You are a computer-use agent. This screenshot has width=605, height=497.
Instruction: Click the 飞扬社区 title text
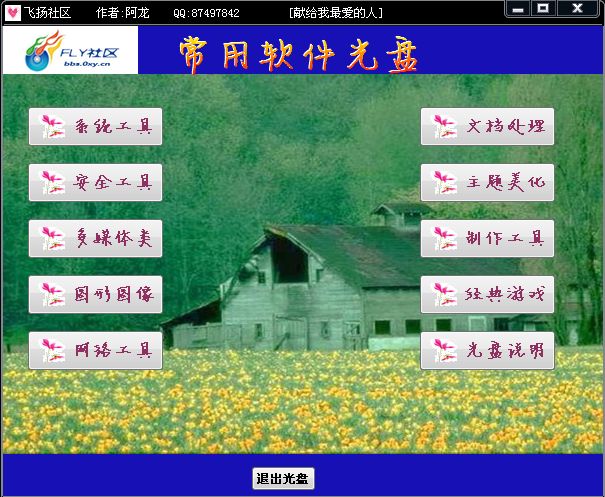coord(47,13)
